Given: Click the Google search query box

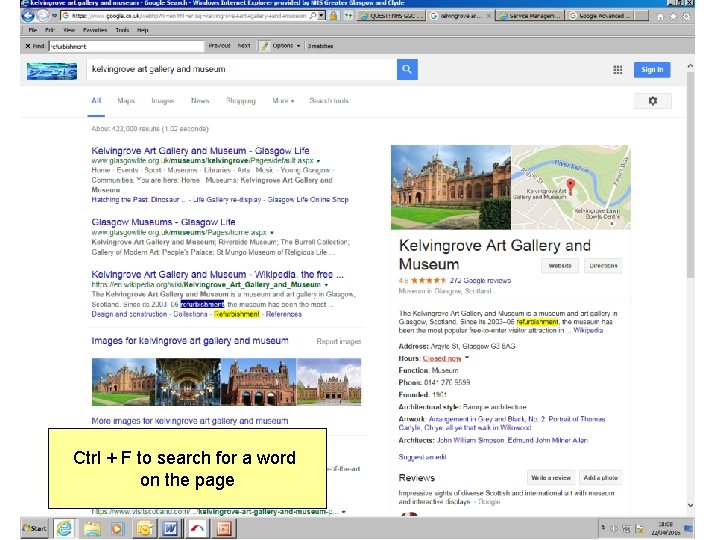Looking at the screenshot, I should pyautogui.click(x=242, y=69).
